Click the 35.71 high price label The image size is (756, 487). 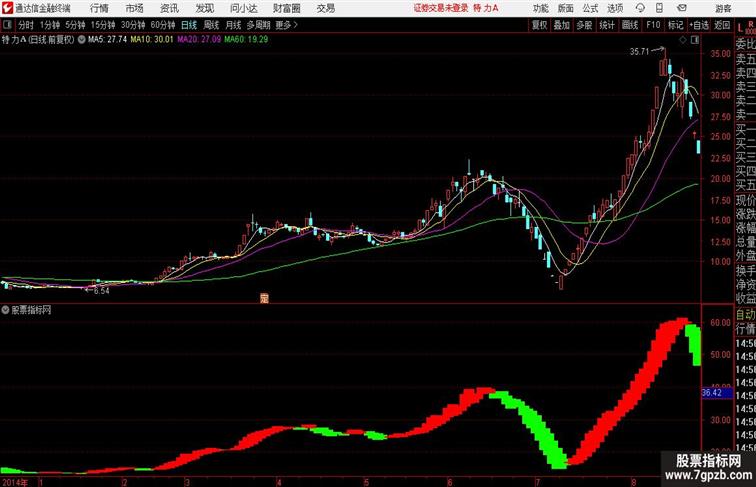tap(640, 51)
